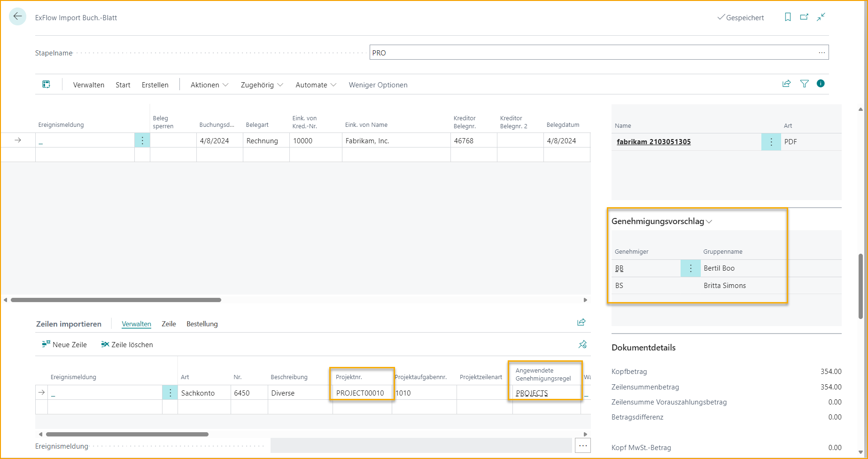Image resolution: width=868 pixels, height=459 pixels.
Task: Collapse the page with shrink arrows icon
Action: click(x=821, y=17)
